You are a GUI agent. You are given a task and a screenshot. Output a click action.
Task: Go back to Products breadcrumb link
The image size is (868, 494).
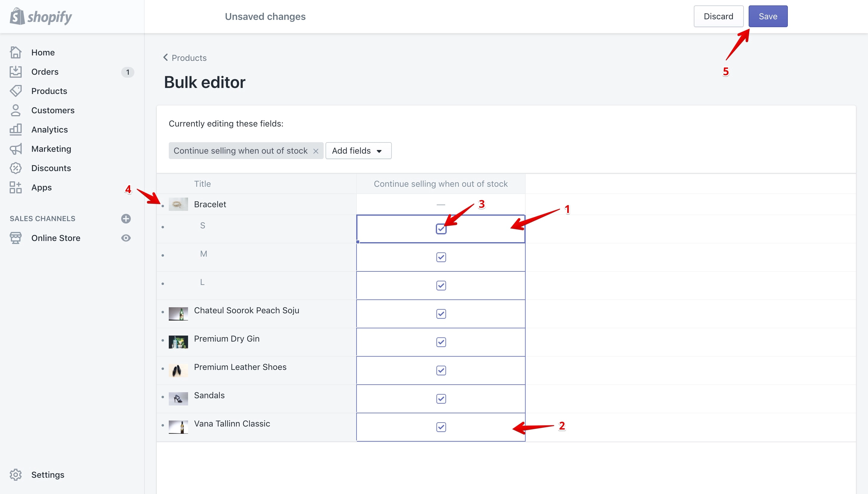coord(189,58)
